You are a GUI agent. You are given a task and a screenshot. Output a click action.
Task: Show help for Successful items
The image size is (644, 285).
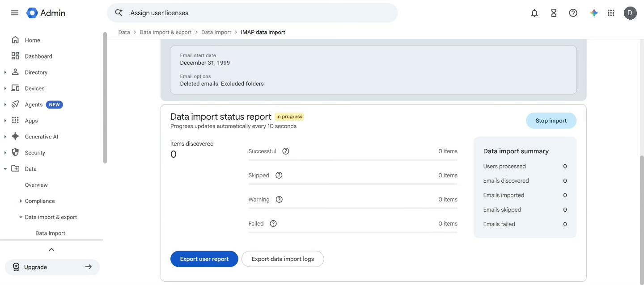[286, 151]
